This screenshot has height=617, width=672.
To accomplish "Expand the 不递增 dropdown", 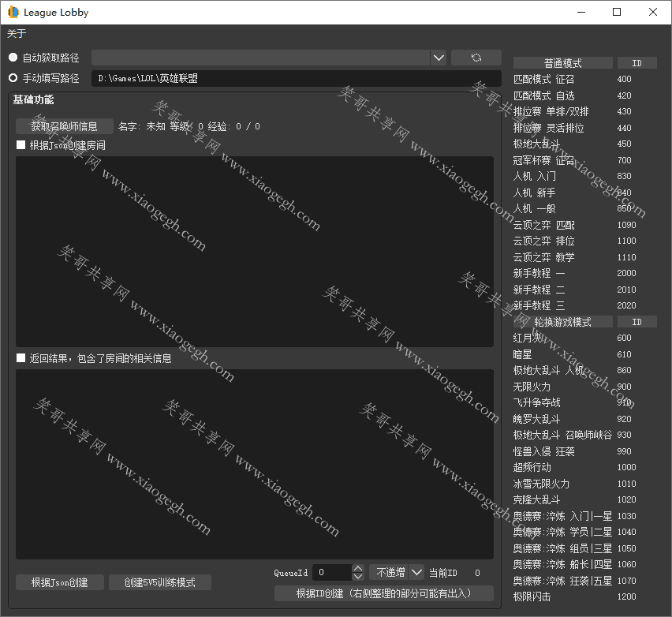I will [x=416, y=572].
